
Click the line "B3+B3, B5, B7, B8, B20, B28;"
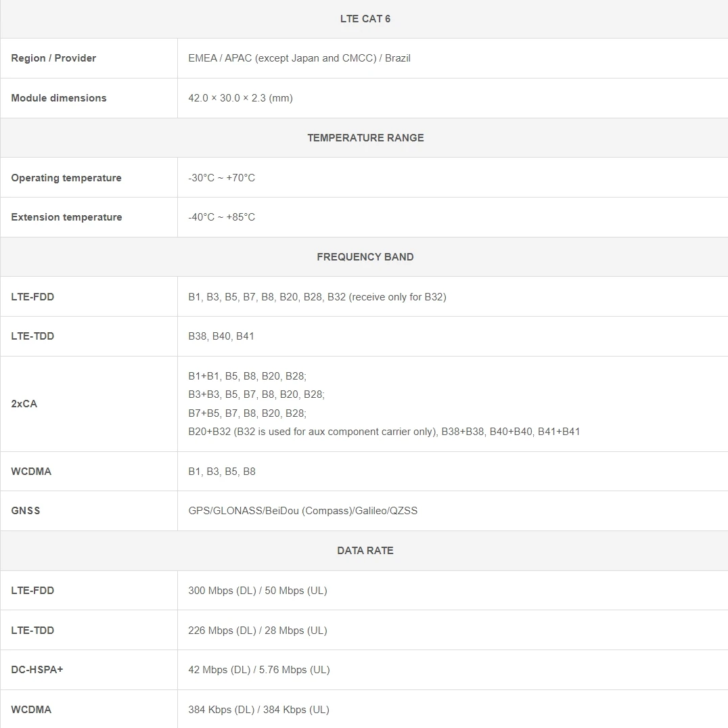pyautogui.click(x=256, y=394)
